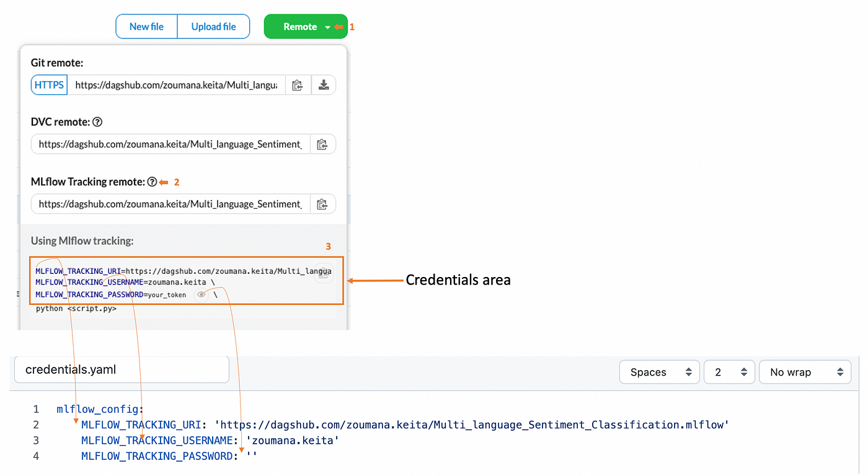The image size is (868, 476).
Task: Click the New file button
Action: pyautogui.click(x=146, y=27)
